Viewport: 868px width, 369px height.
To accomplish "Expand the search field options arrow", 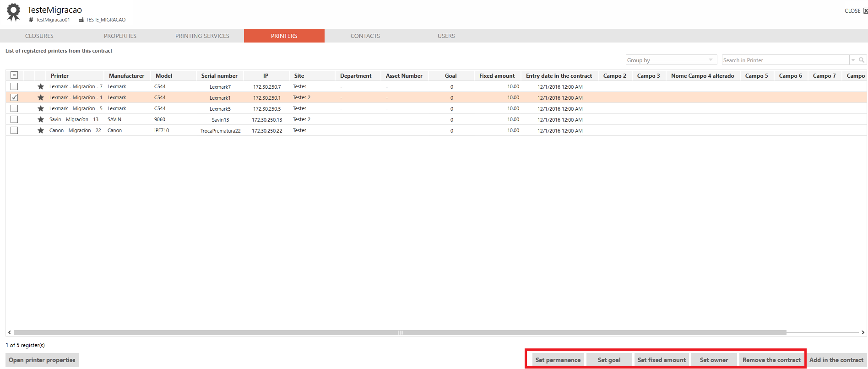I will coord(853,60).
